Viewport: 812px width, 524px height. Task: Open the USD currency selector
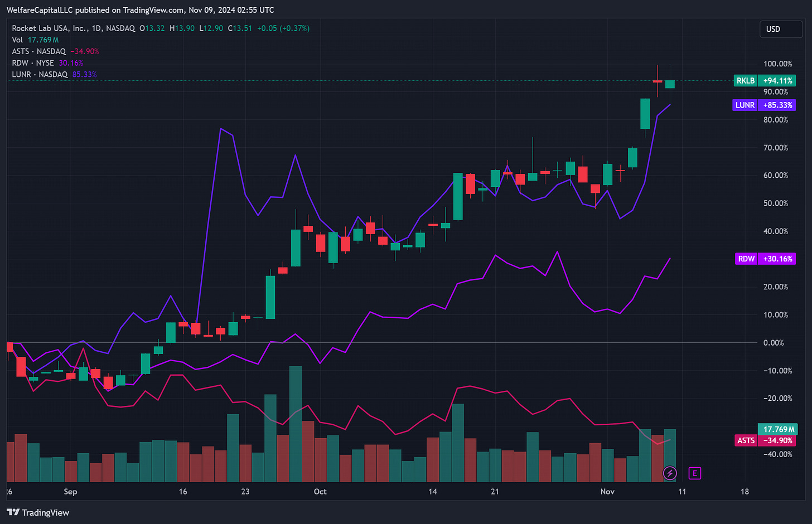click(x=781, y=29)
